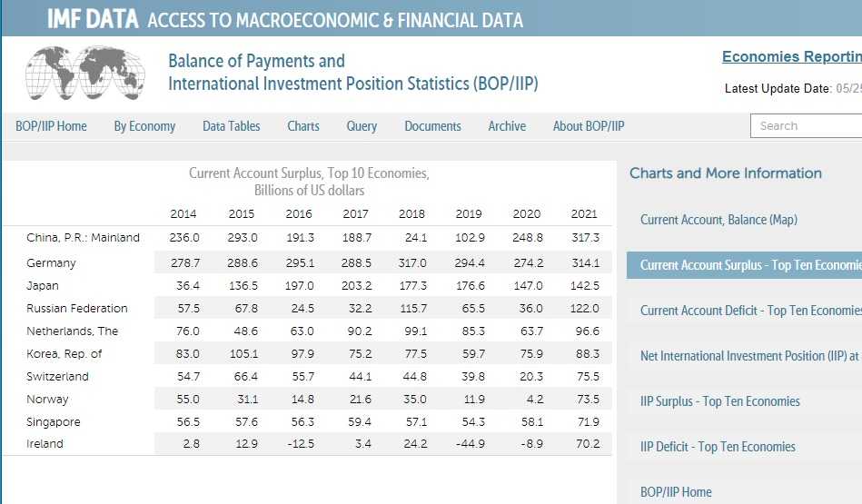Image resolution: width=862 pixels, height=504 pixels.
Task: Follow the Economies Reporting link
Action: (791, 57)
